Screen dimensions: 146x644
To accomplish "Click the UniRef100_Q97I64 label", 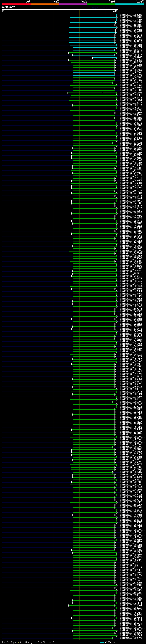I will [131, 618].
